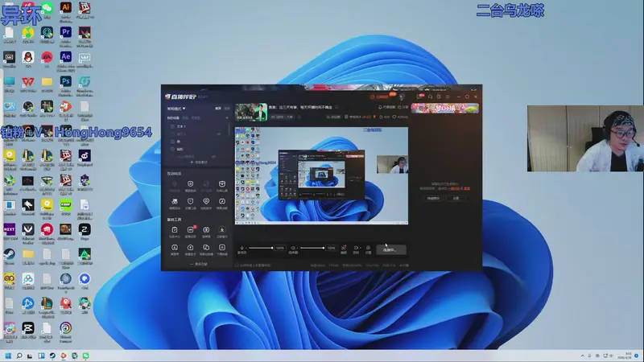Select the first source item in scene list
Viewport: 644px width, 362px height.
185,126
